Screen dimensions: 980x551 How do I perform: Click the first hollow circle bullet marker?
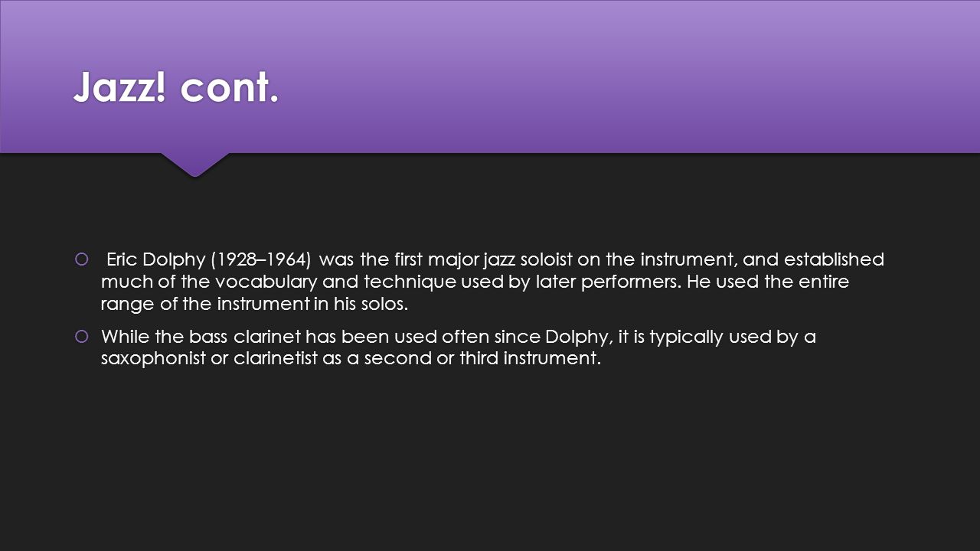click(81, 260)
